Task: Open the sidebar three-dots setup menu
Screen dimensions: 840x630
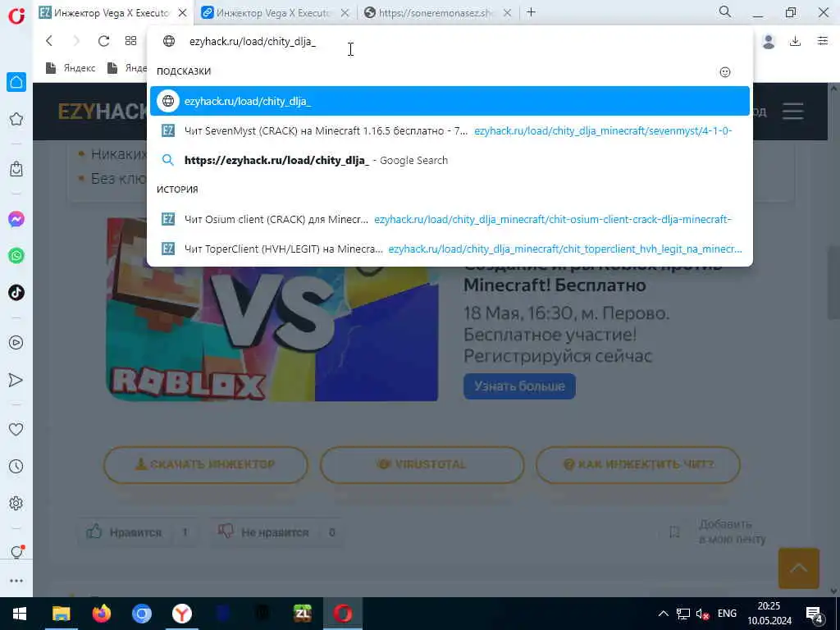Action: (16, 581)
